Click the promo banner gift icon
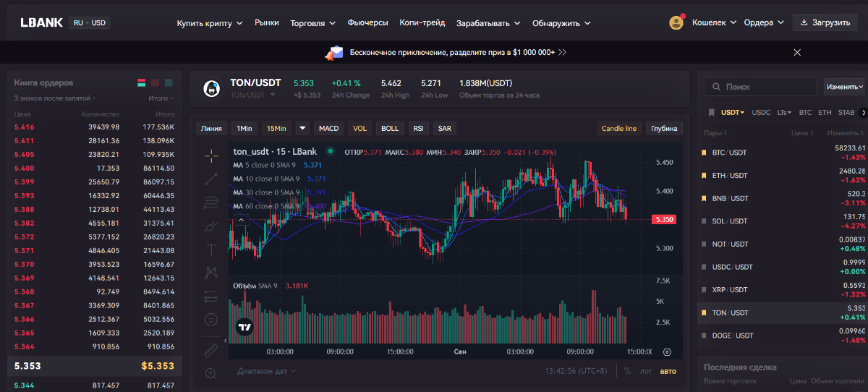868x392 pixels. 334,52
